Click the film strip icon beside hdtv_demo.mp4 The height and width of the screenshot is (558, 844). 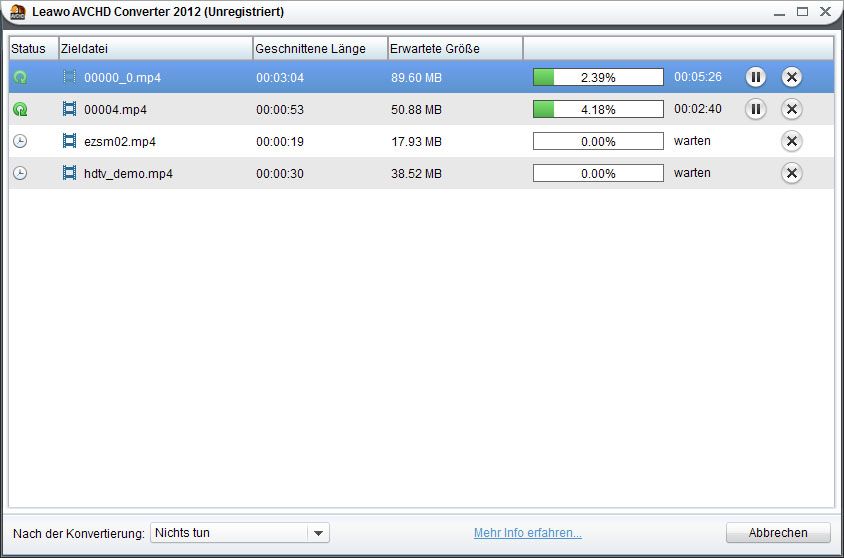click(x=69, y=173)
